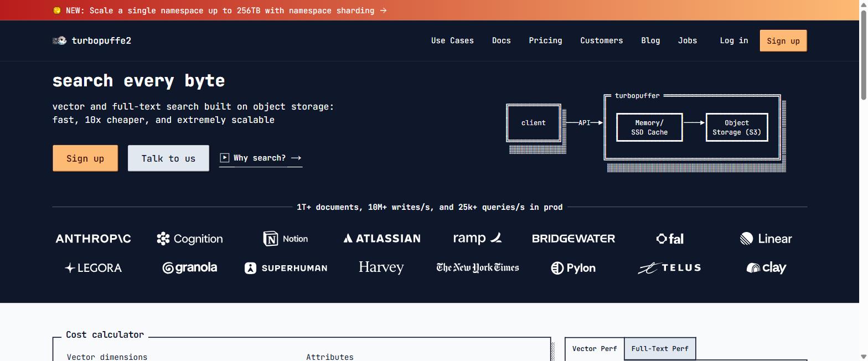Click the Harvey logo
Viewport: 868px width, 361px height.
point(381,267)
